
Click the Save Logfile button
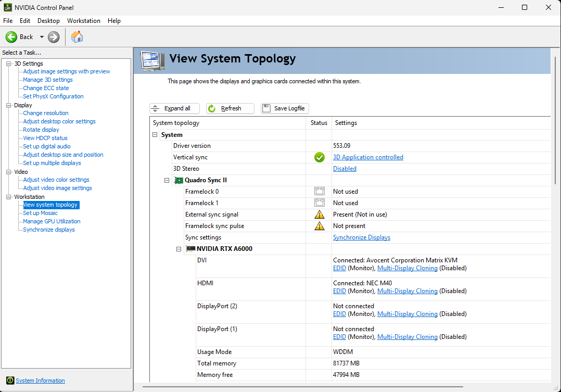(285, 108)
